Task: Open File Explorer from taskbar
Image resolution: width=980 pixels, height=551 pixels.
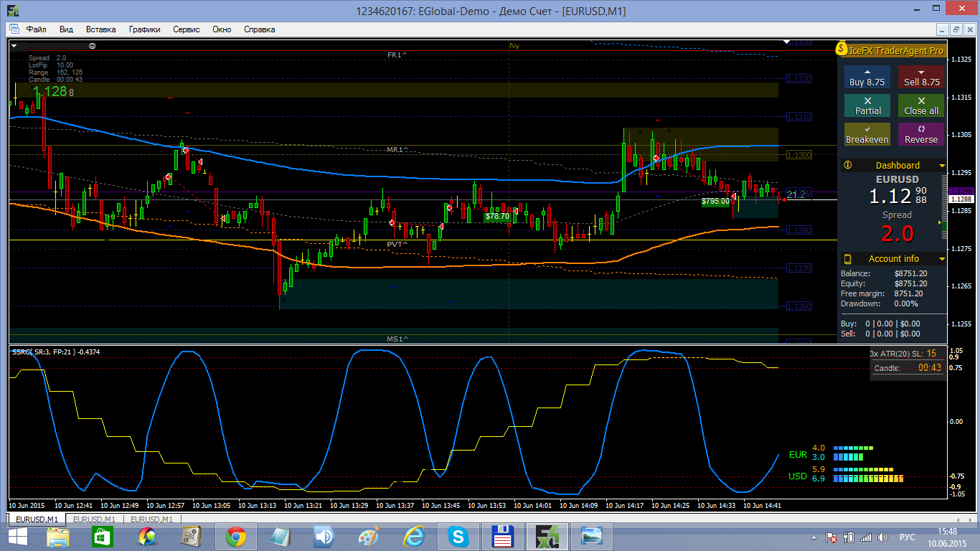Action: tap(58, 537)
